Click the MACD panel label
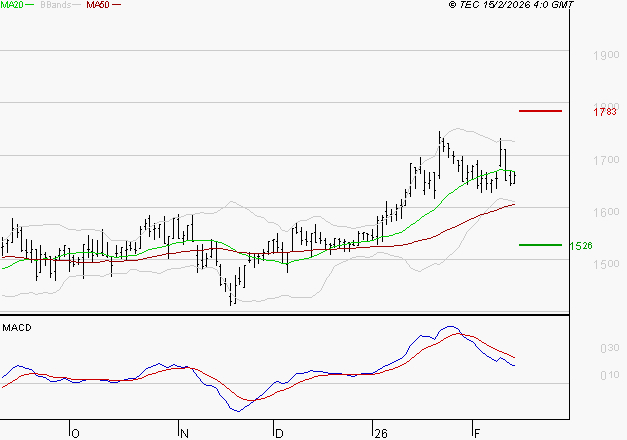Image resolution: width=627 pixels, height=440 pixels. click(17, 328)
